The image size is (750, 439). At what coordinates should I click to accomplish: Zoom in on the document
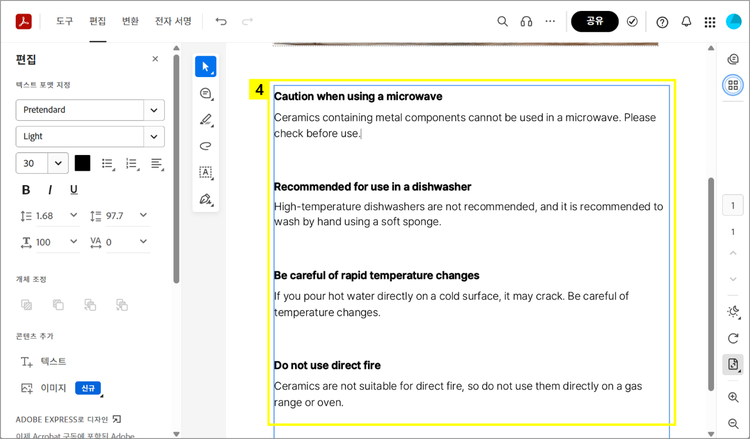pyautogui.click(x=733, y=397)
